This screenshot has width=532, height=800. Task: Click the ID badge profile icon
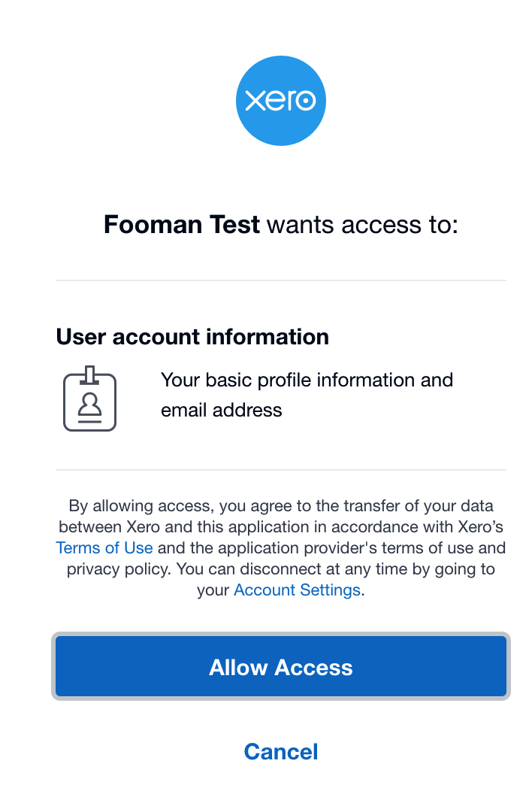[x=89, y=399]
